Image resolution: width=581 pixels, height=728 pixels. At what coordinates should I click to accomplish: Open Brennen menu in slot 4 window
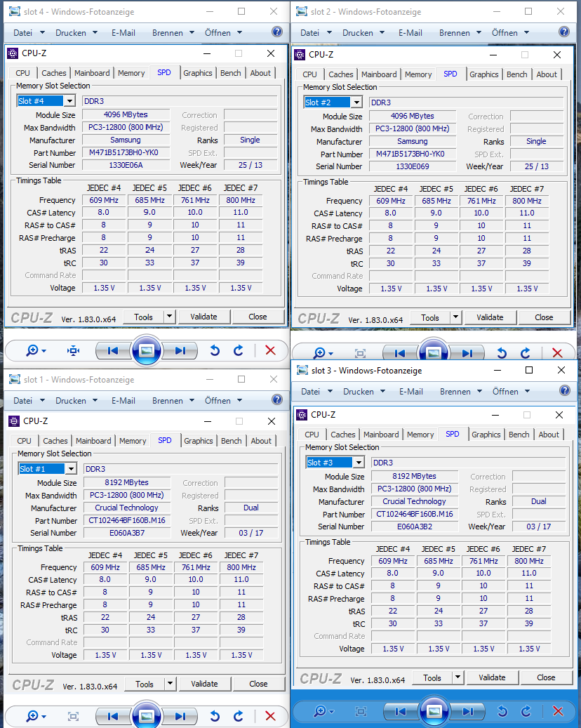pyautogui.click(x=173, y=33)
